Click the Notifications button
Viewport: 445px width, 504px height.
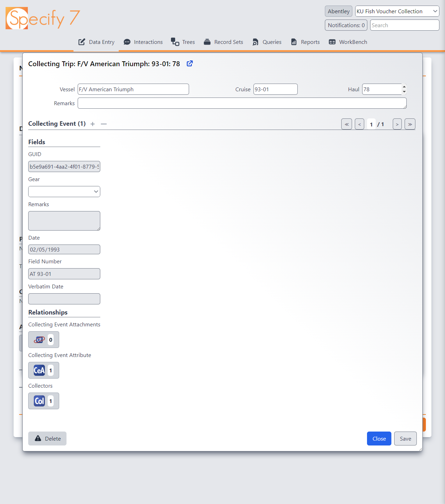pos(346,25)
